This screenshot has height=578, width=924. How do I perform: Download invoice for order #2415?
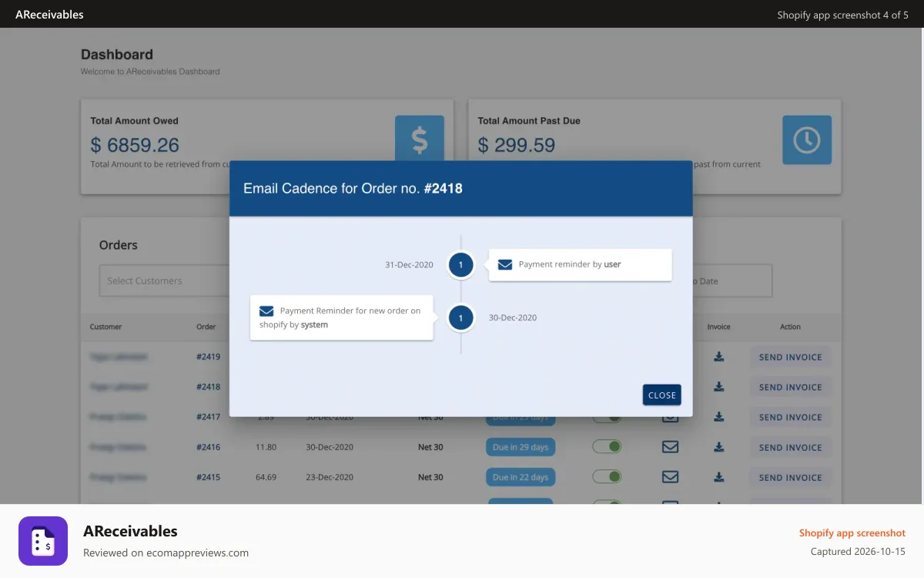click(718, 477)
